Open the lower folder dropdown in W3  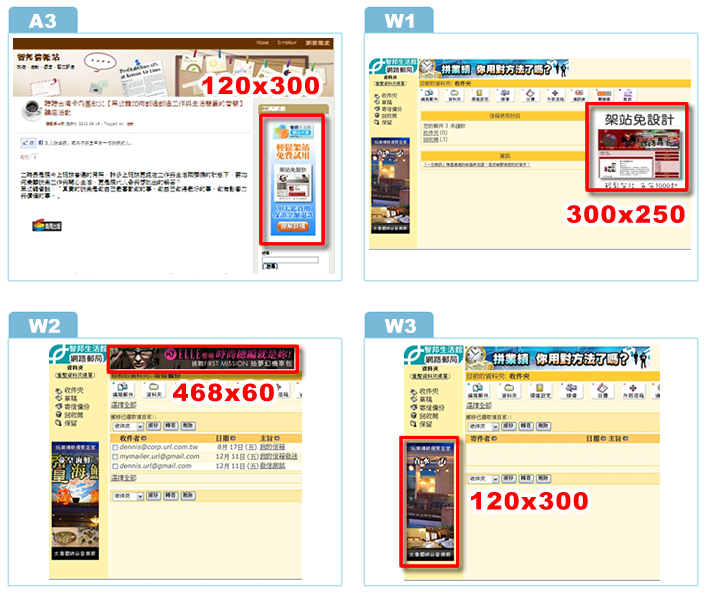(x=483, y=479)
